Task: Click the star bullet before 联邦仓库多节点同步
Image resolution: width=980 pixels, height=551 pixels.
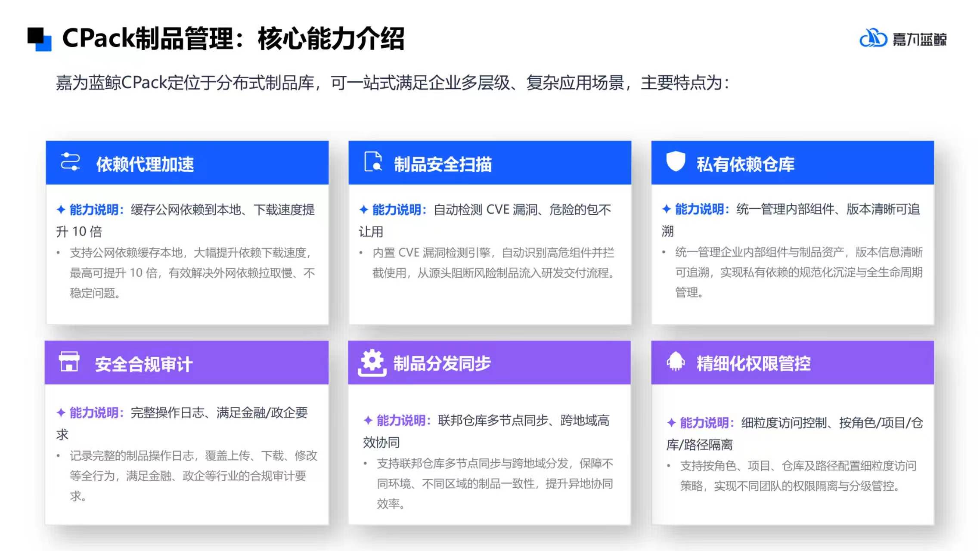Action: point(368,420)
